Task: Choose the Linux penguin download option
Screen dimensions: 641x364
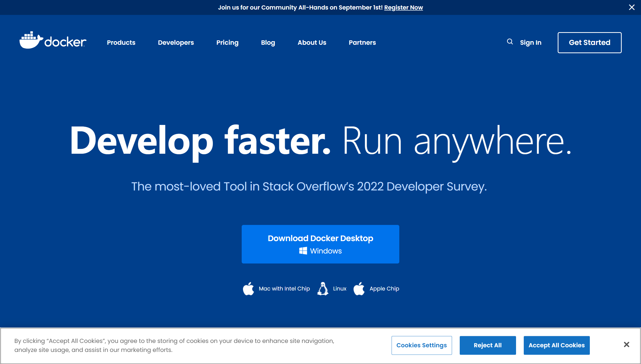Action: click(x=323, y=288)
